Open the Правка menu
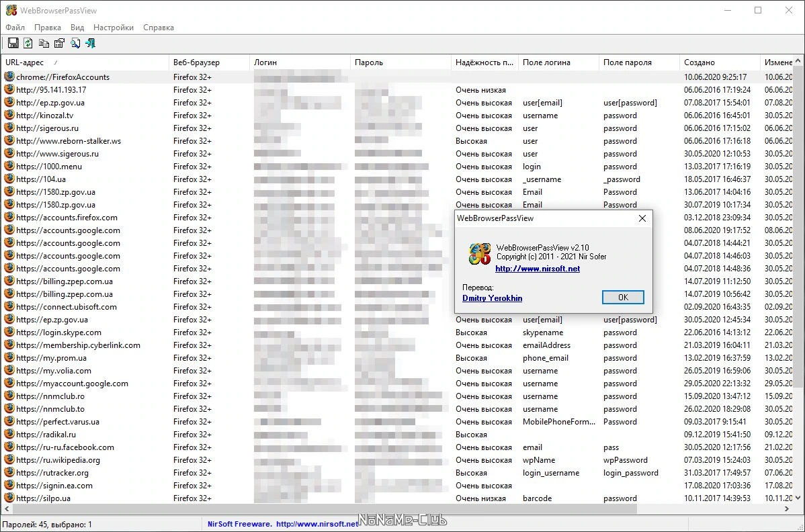This screenshot has width=805, height=532. [47, 27]
